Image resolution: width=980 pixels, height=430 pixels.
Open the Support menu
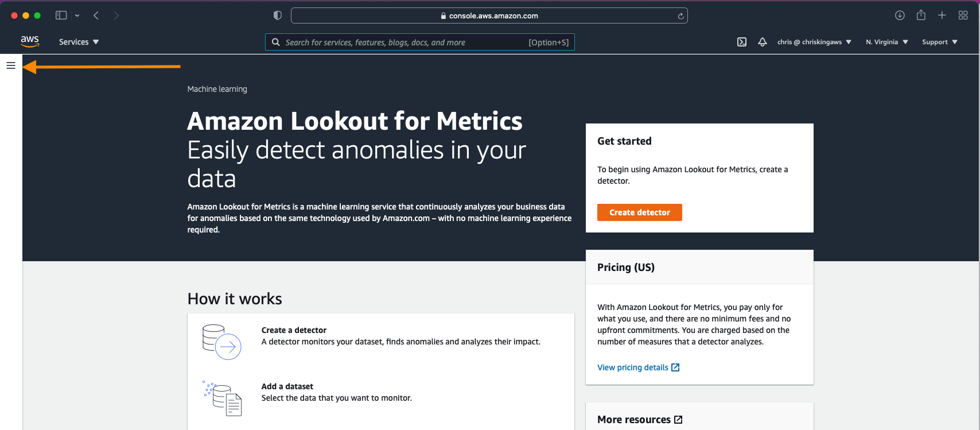pyautogui.click(x=940, y=42)
